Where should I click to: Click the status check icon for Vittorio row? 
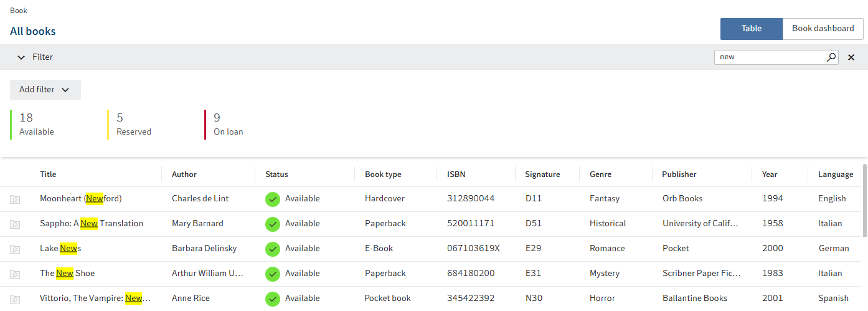[272, 299]
